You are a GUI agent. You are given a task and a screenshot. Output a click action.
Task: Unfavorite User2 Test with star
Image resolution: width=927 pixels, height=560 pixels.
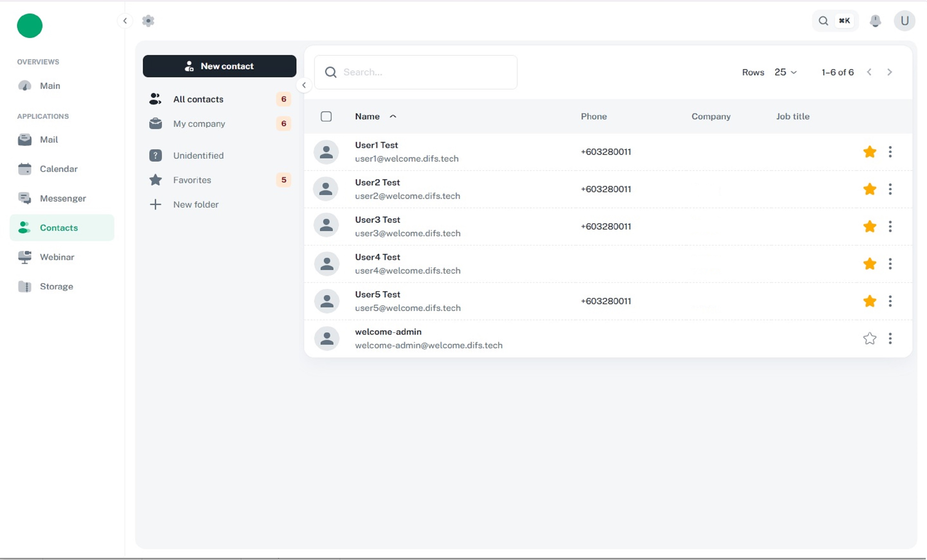point(869,189)
